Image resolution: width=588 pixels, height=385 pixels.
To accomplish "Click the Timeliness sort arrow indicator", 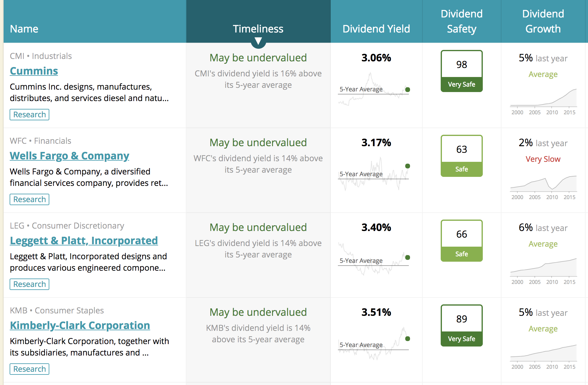I will coord(258,41).
